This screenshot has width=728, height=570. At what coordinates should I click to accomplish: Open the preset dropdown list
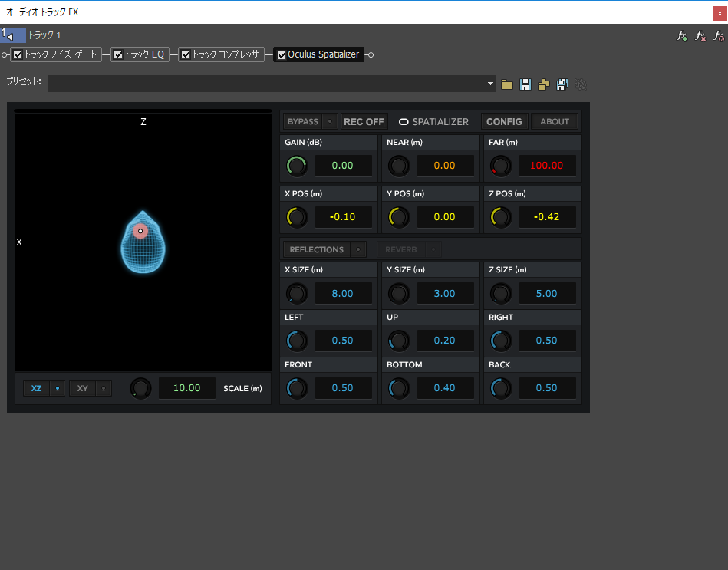coord(489,83)
